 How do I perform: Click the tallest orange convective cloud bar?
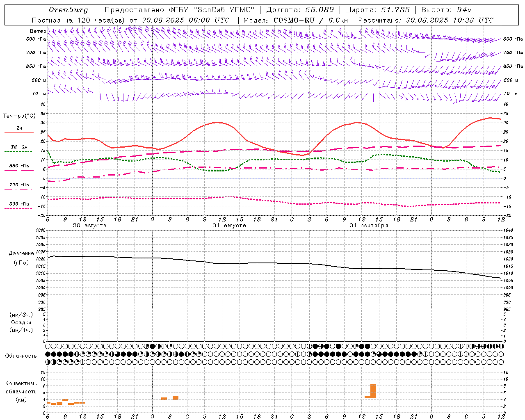[x=373, y=391]
